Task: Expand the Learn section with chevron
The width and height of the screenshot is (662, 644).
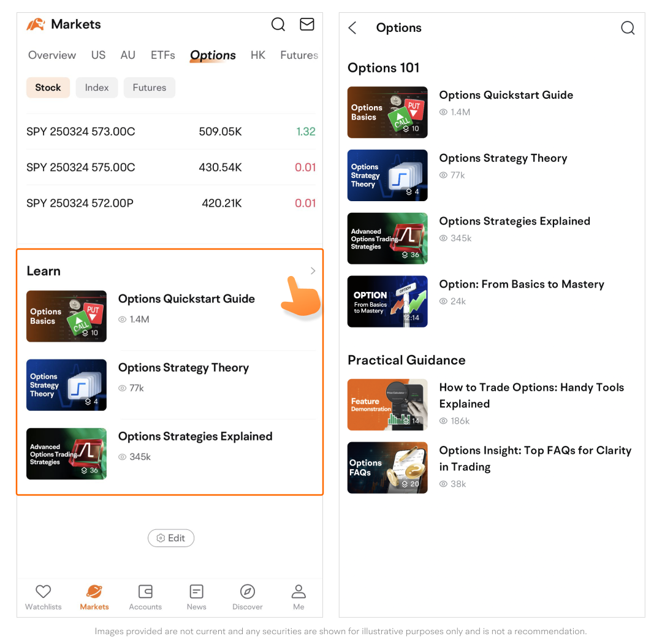Action: [x=313, y=271]
